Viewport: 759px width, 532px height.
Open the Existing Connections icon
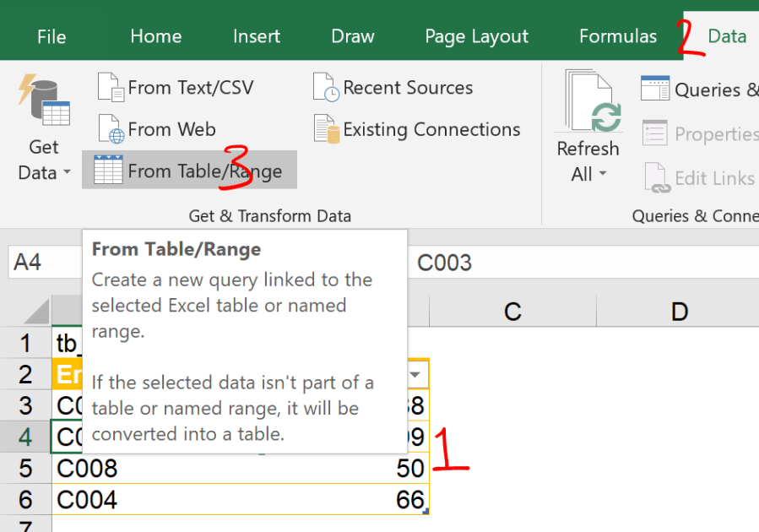[326, 129]
